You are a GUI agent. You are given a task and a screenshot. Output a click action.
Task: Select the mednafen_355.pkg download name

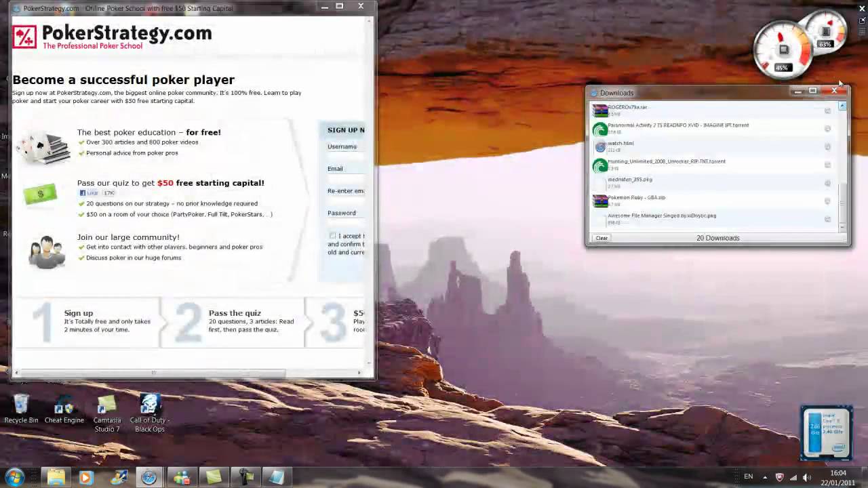[x=630, y=180]
